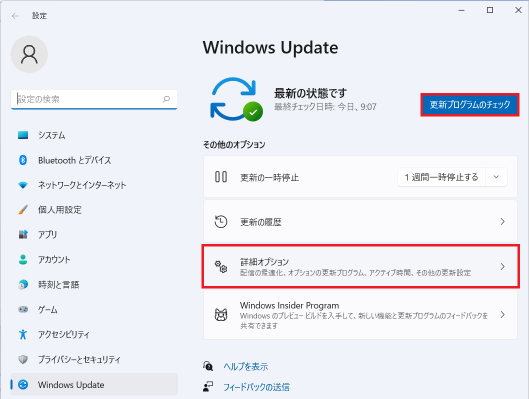
Task: Open アプリ settings category
Action: click(94, 234)
